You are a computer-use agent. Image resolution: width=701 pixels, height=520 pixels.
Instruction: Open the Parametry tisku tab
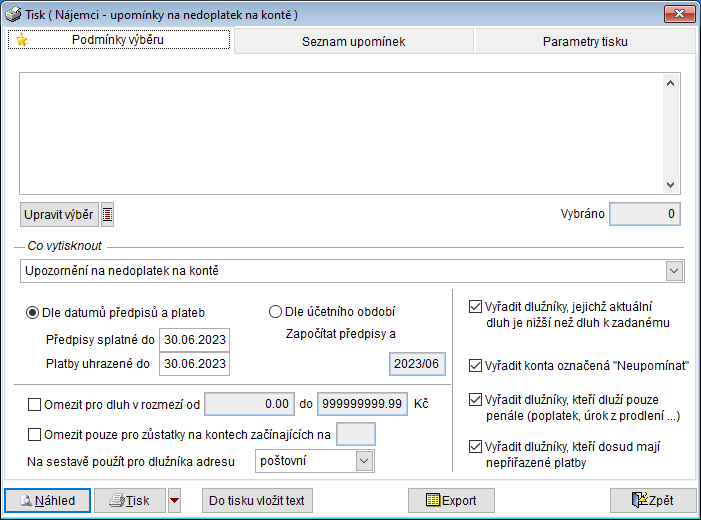pos(585,42)
